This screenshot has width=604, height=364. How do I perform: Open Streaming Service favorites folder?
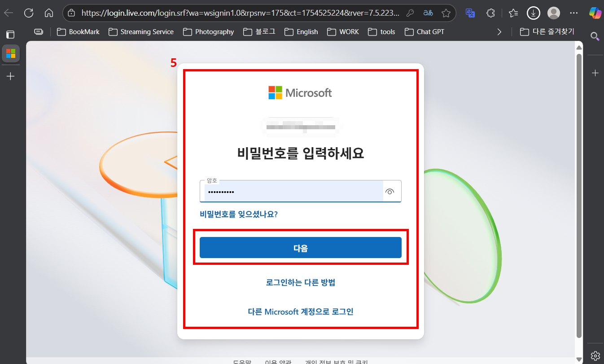[x=141, y=31]
